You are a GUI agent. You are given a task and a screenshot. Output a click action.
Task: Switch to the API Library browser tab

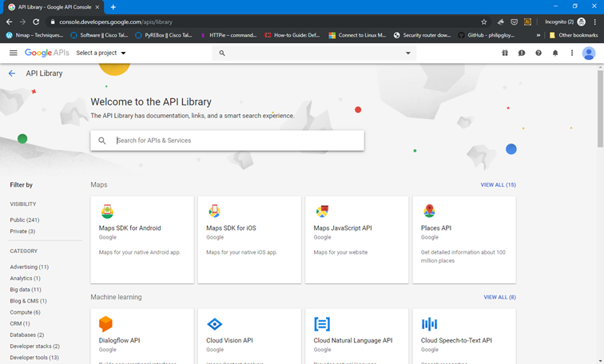point(54,7)
